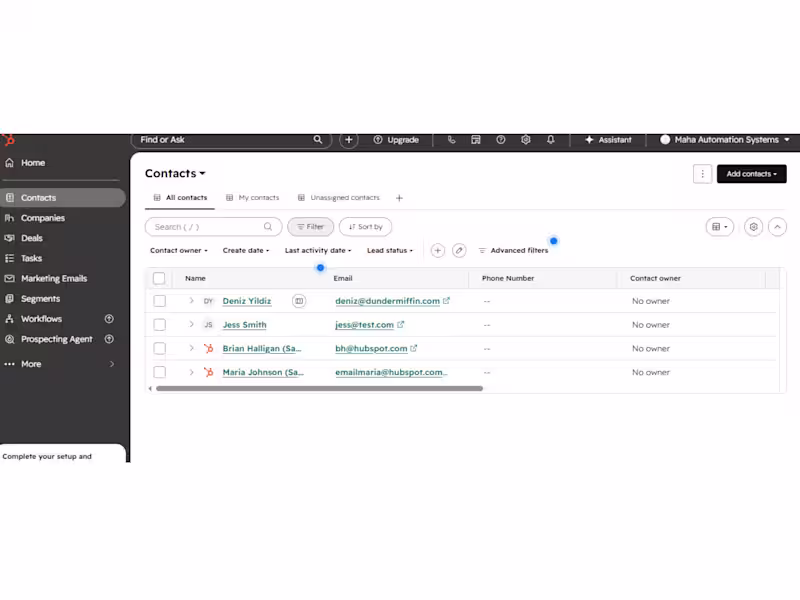Image resolution: width=800 pixels, height=600 pixels.
Task: Click the Sort by button
Action: [x=365, y=227]
